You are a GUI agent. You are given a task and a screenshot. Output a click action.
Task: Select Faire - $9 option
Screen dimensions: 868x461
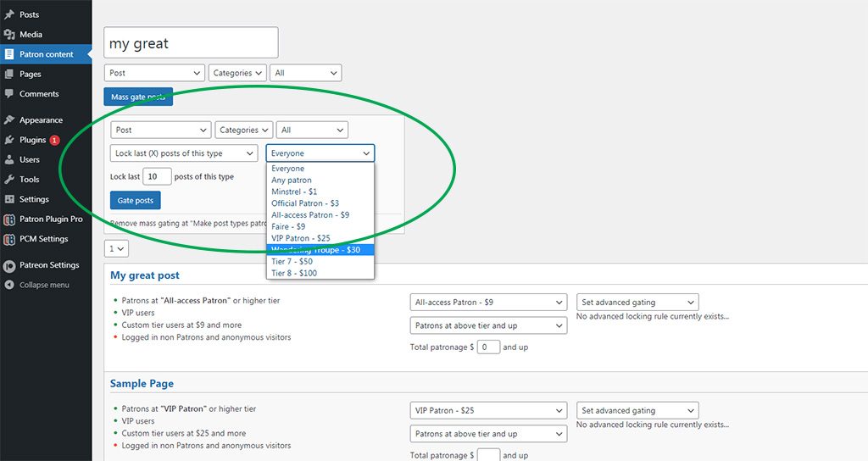point(320,226)
